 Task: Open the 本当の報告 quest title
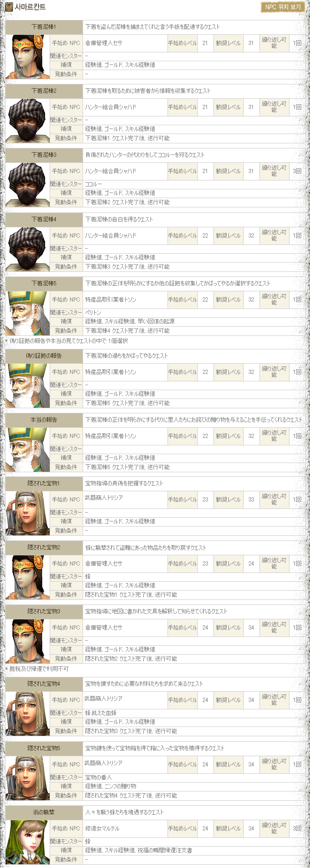click(x=44, y=420)
